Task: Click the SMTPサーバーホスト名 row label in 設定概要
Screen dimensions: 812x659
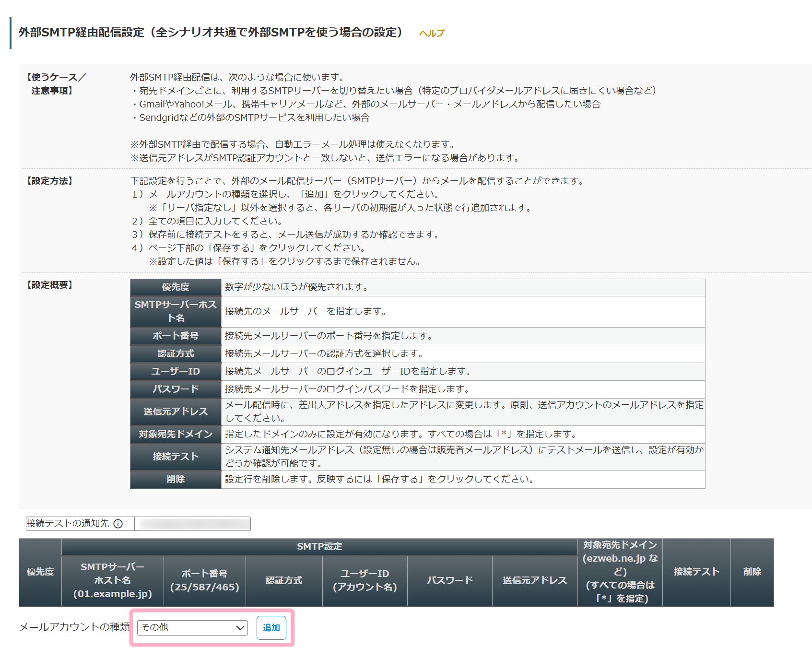Action: 176,312
